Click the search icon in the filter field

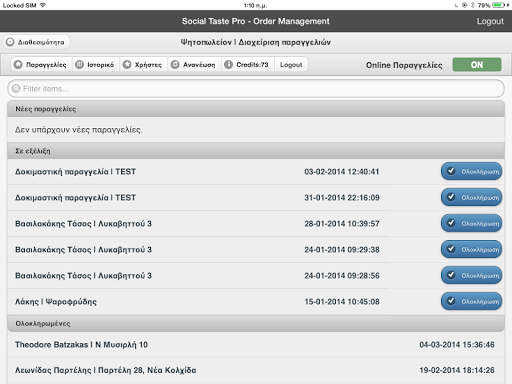16,89
